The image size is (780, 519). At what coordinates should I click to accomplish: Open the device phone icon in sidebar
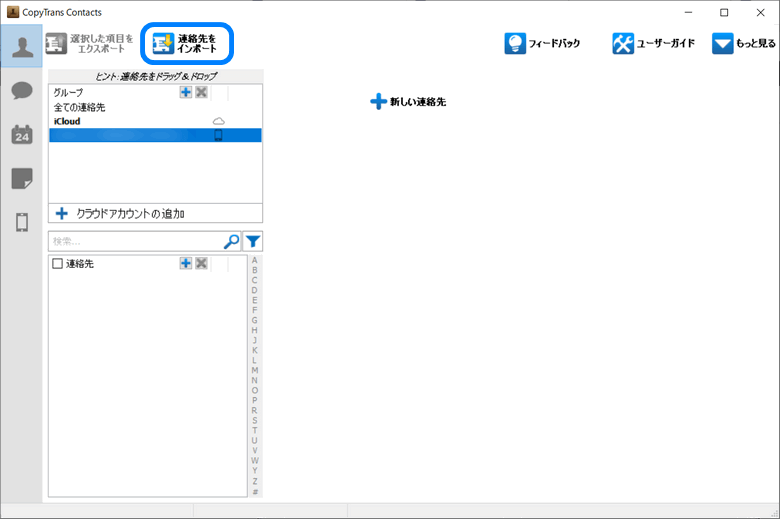(22, 222)
